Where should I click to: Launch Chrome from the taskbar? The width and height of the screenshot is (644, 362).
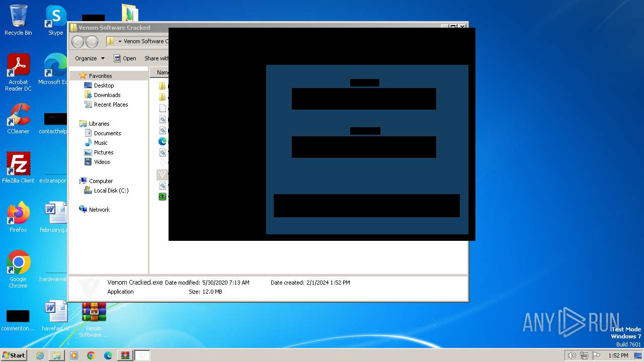click(x=91, y=355)
